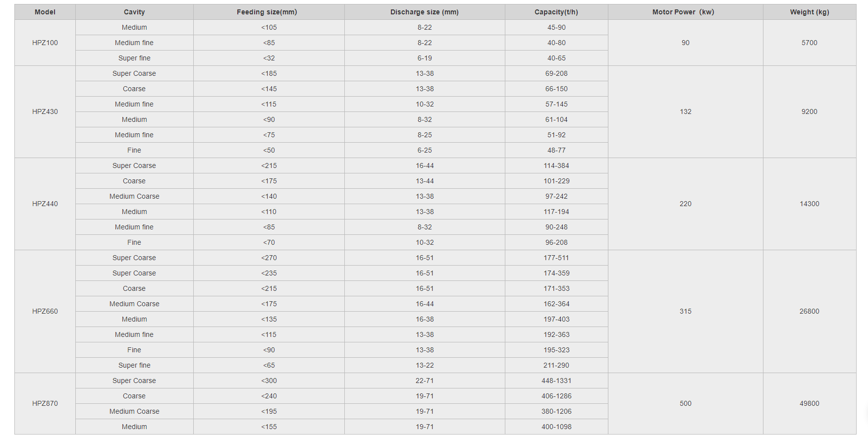
Task: Click the Motor Power (kw) header
Action: pos(686,12)
